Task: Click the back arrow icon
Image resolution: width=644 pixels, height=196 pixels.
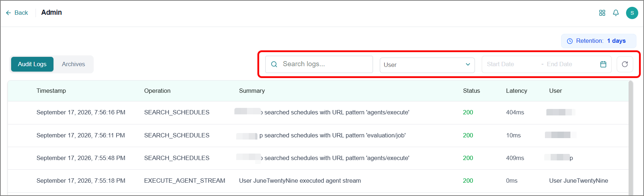Action: (x=9, y=13)
